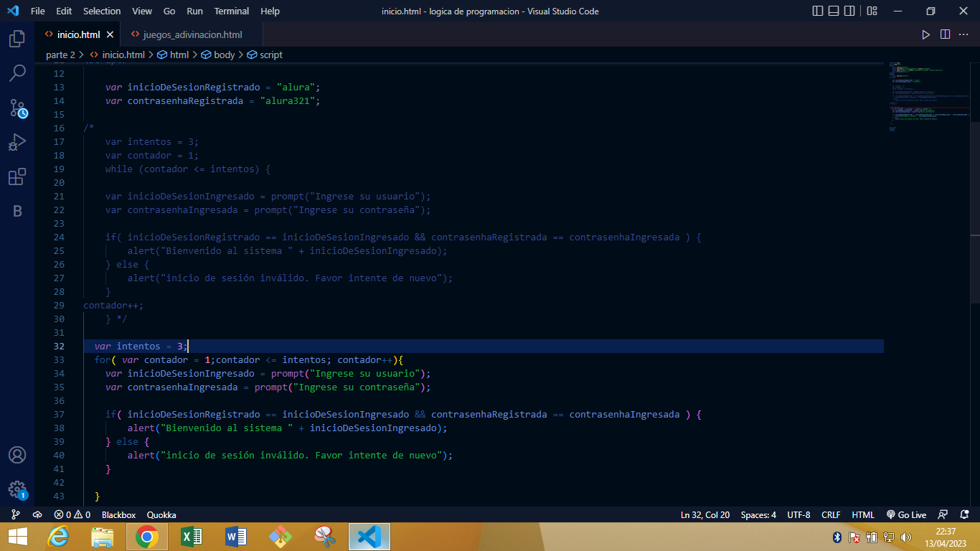980x551 pixels.
Task: Toggle the Primary Side Bar
Action: pyautogui.click(x=818, y=11)
